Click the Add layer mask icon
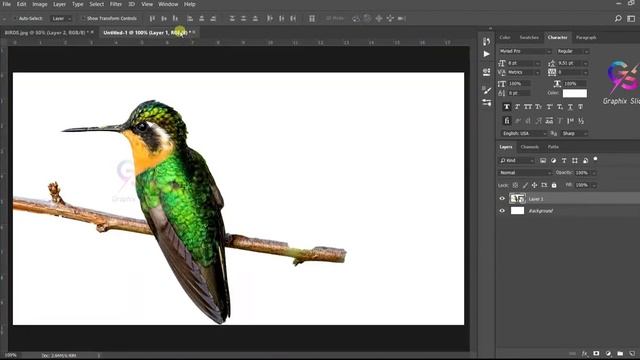640x360 pixels. click(x=596, y=353)
